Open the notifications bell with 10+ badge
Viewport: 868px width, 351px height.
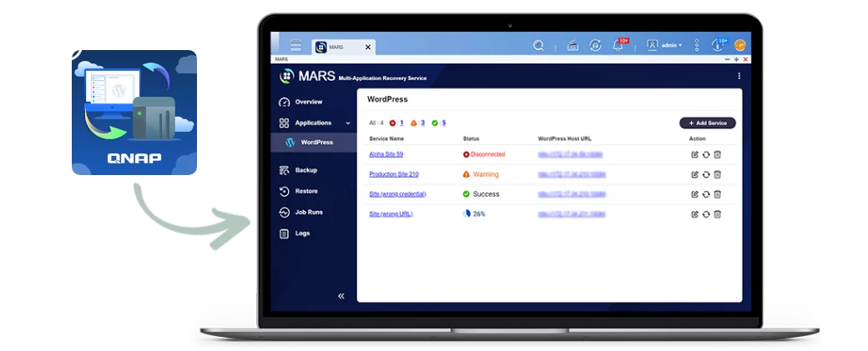(619, 46)
